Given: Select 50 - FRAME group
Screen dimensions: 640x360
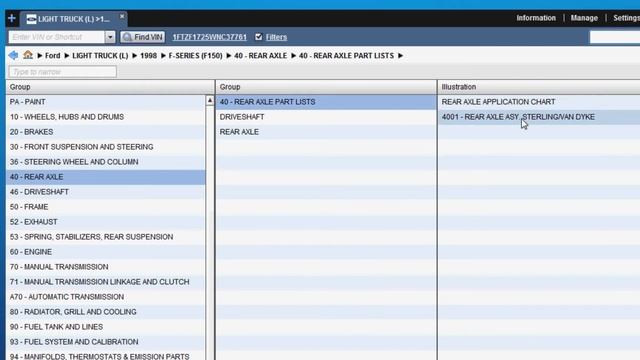Looking at the screenshot, I should [106, 207].
